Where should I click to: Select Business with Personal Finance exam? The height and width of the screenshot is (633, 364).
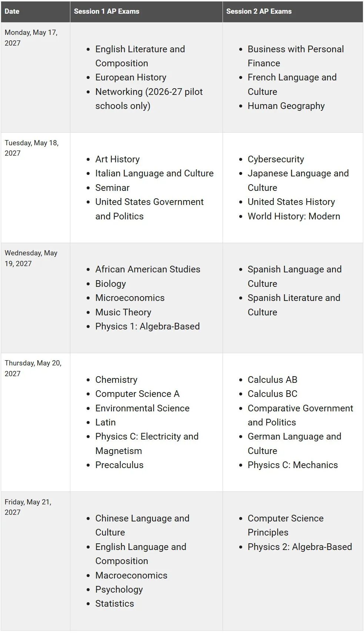296,56
